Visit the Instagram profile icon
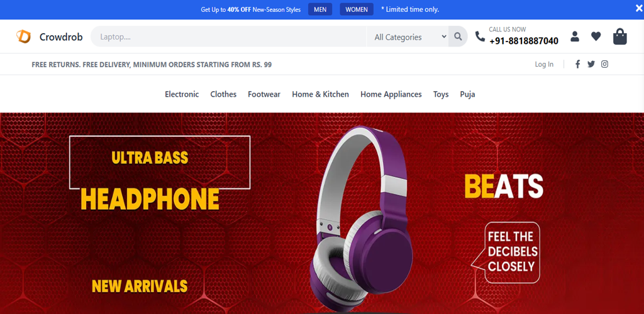The image size is (644, 314). point(604,64)
